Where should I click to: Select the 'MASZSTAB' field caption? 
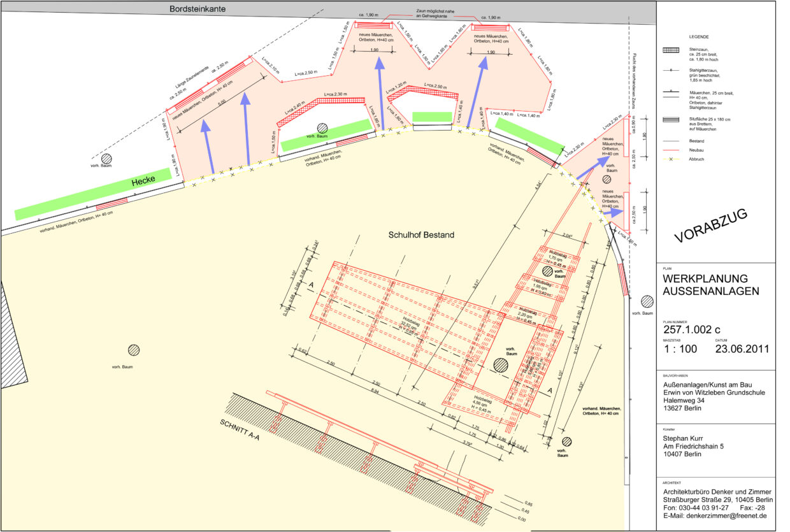[671, 340]
